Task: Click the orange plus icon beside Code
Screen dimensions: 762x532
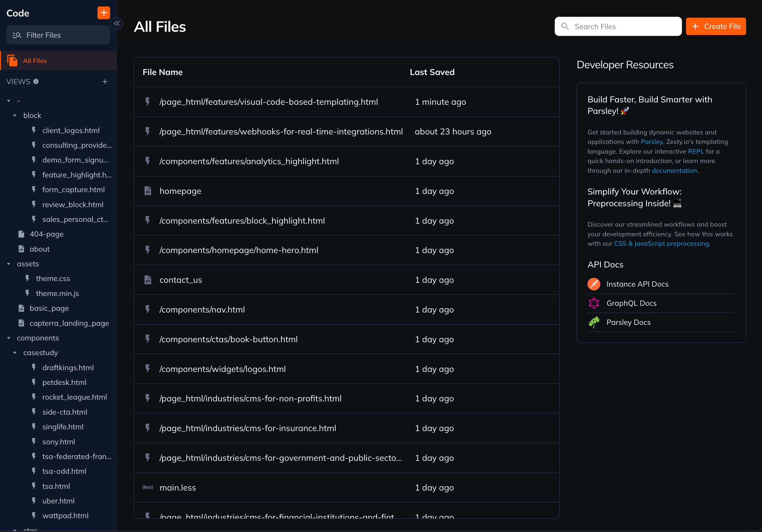Action: pos(104,13)
